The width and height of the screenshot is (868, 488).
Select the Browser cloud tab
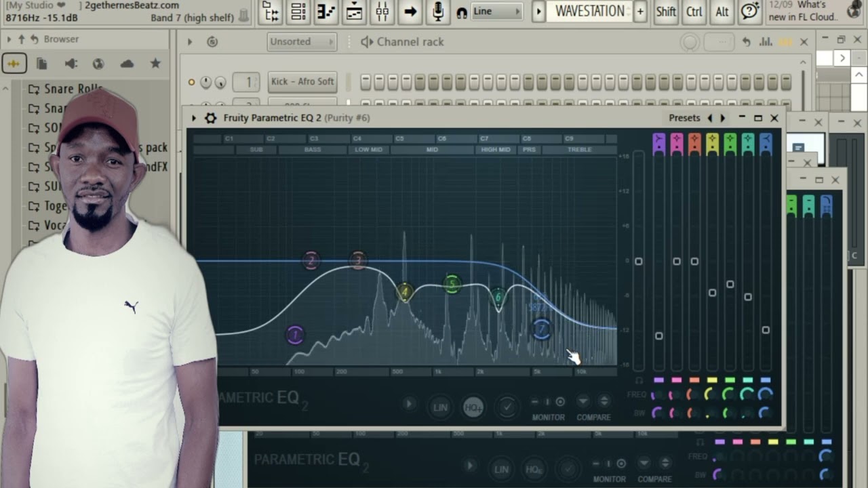[x=127, y=64]
